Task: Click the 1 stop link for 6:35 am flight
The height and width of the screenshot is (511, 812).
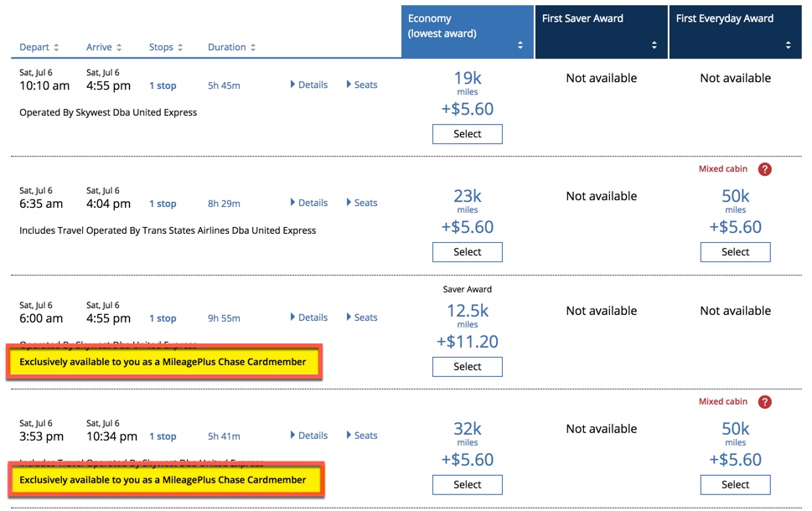Action: point(163,204)
